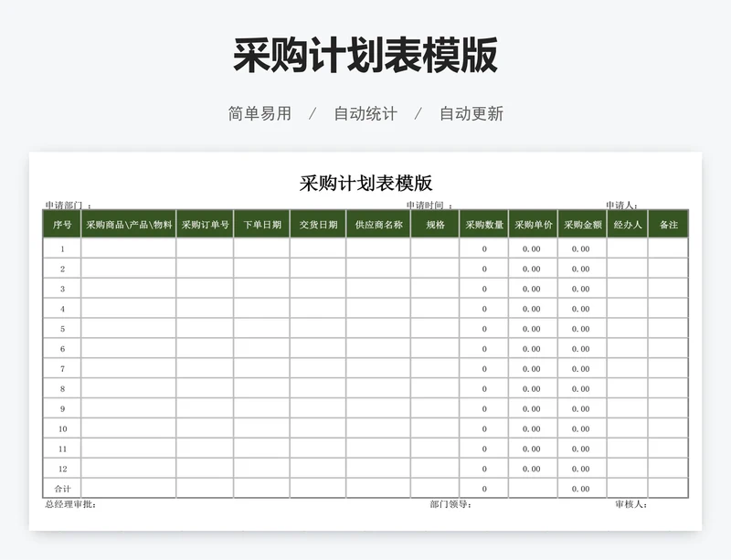Click 采购单价 value in row 5

pyautogui.click(x=534, y=329)
